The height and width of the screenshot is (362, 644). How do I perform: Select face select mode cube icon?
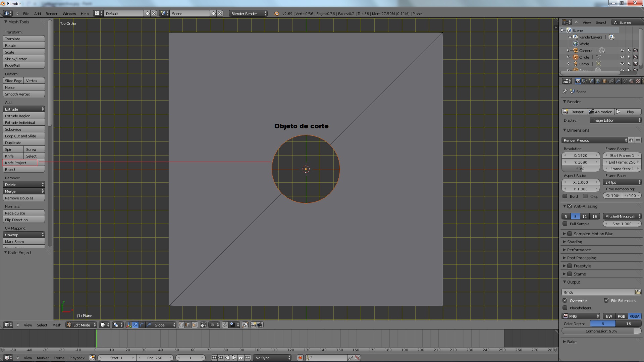pyautogui.click(x=195, y=325)
